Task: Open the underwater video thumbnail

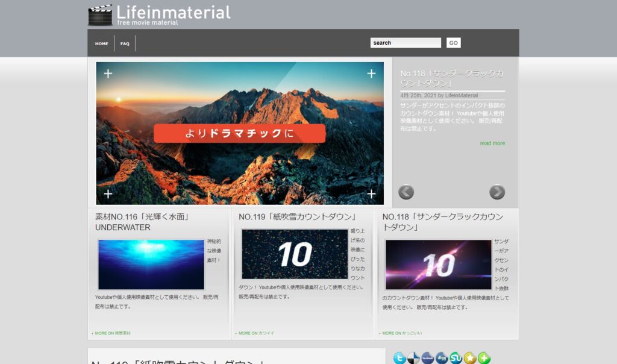Action: pyautogui.click(x=151, y=265)
